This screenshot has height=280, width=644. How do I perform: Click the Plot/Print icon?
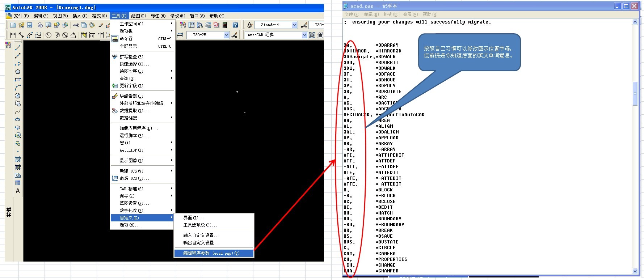(40, 25)
